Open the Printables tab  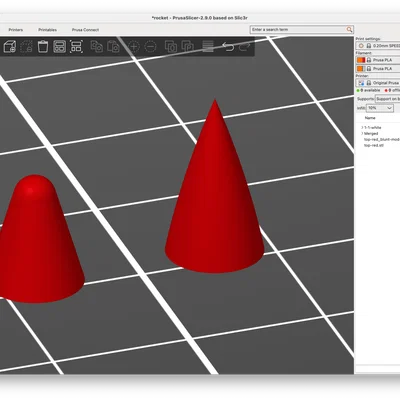tap(47, 30)
